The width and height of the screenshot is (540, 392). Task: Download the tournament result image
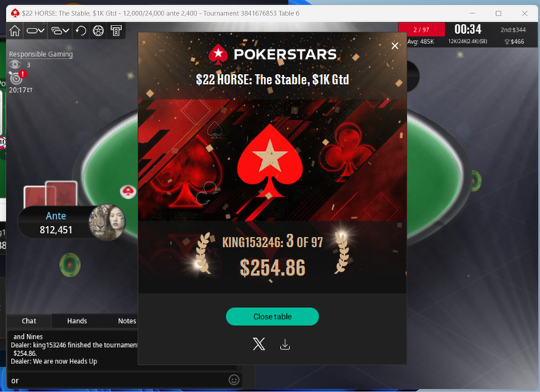click(285, 344)
